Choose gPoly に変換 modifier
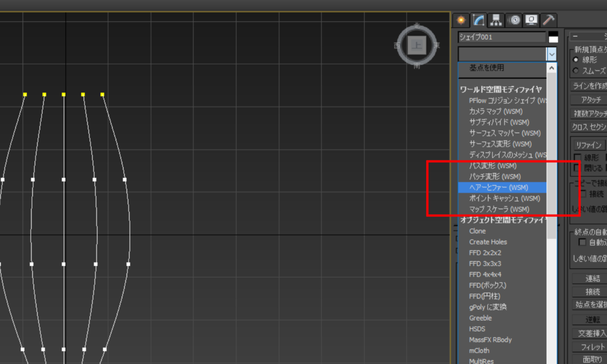This screenshot has width=607, height=364. 503,306
